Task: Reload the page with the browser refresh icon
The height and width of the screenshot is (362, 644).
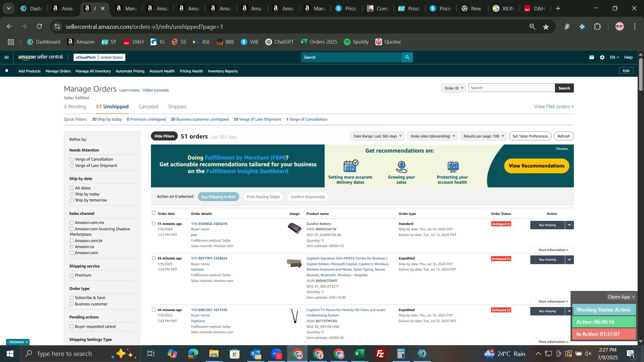Action: pos(40,26)
